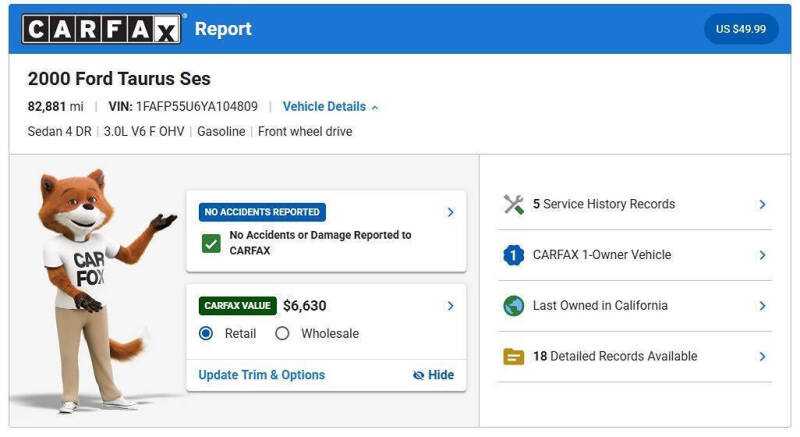Click the 82,881 mi mileage text
Image resolution: width=800 pixels, height=437 pixels.
point(56,107)
